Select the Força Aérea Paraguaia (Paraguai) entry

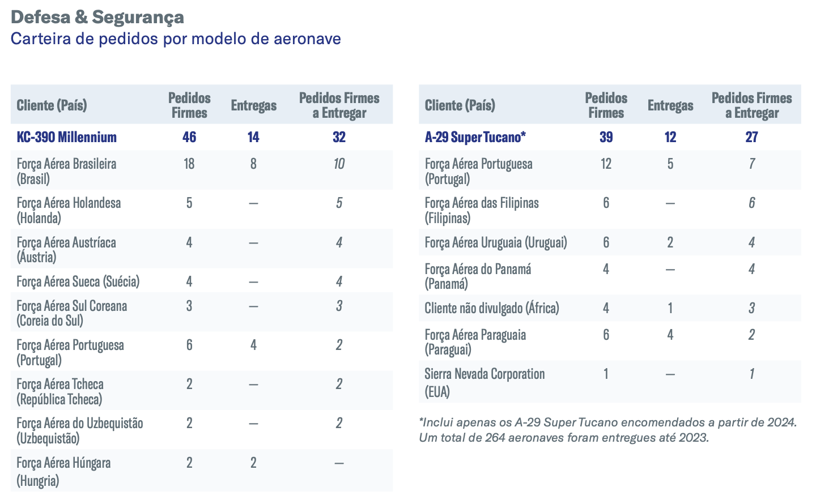coord(475,341)
